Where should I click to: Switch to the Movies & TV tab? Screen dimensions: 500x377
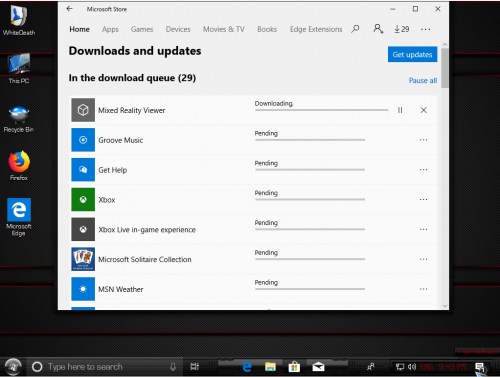point(224,29)
